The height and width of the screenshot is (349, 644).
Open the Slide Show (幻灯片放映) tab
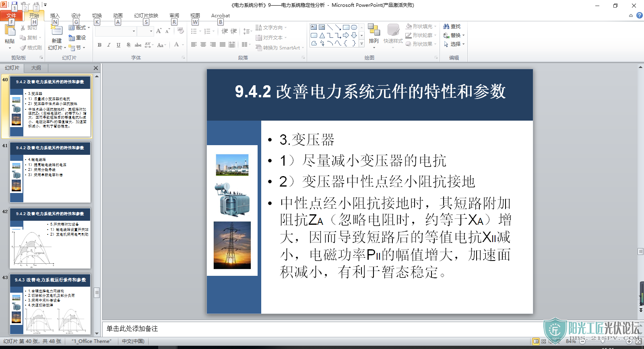pyautogui.click(x=146, y=16)
